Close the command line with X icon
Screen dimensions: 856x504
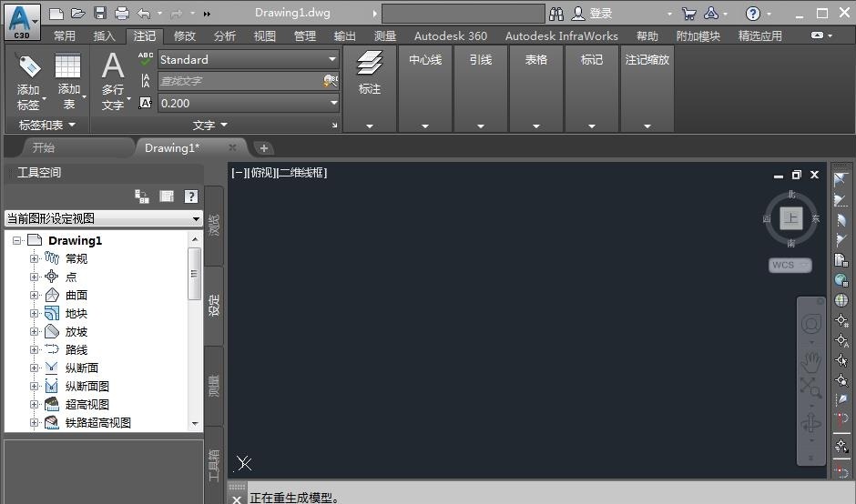coord(237,499)
